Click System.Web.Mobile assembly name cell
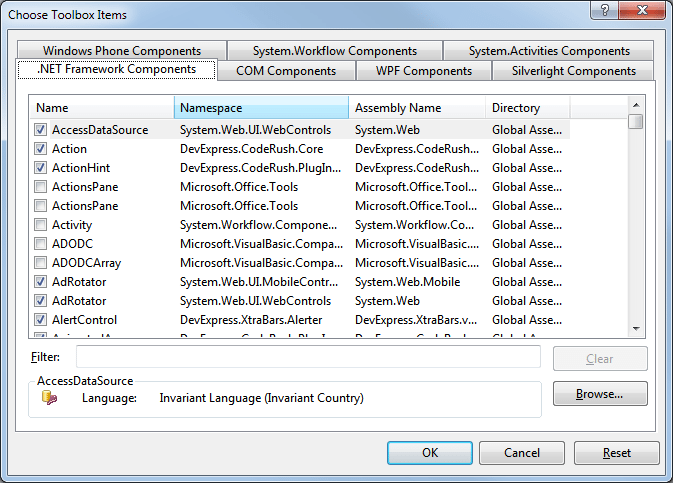The width and height of the screenshot is (673, 483). (407, 282)
